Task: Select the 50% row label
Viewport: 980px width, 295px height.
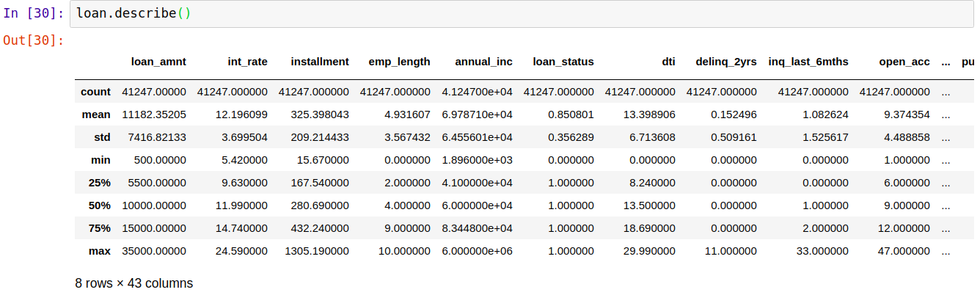Action: point(100,205)
